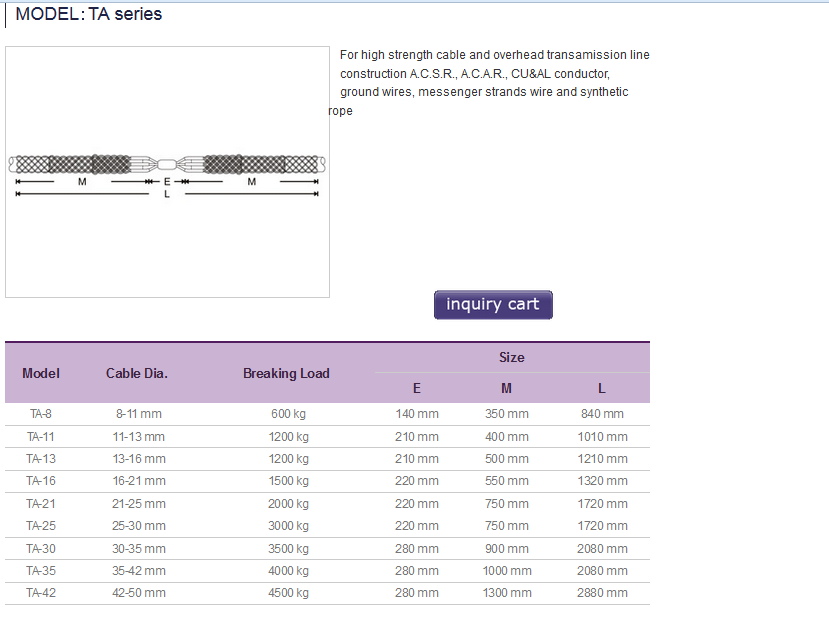Select the TA-35 model cell
This screenshot has height=624, width=829.
(41, 571)
